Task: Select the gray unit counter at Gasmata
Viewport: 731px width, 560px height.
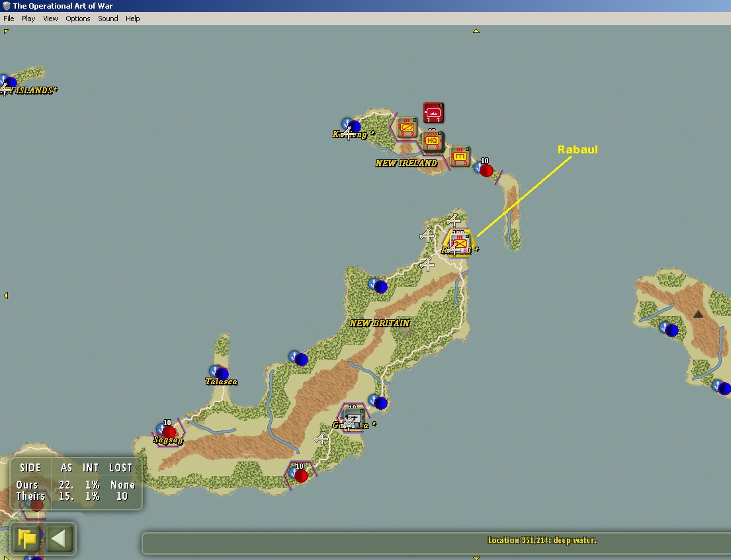Action: click(x=355, y=417)
